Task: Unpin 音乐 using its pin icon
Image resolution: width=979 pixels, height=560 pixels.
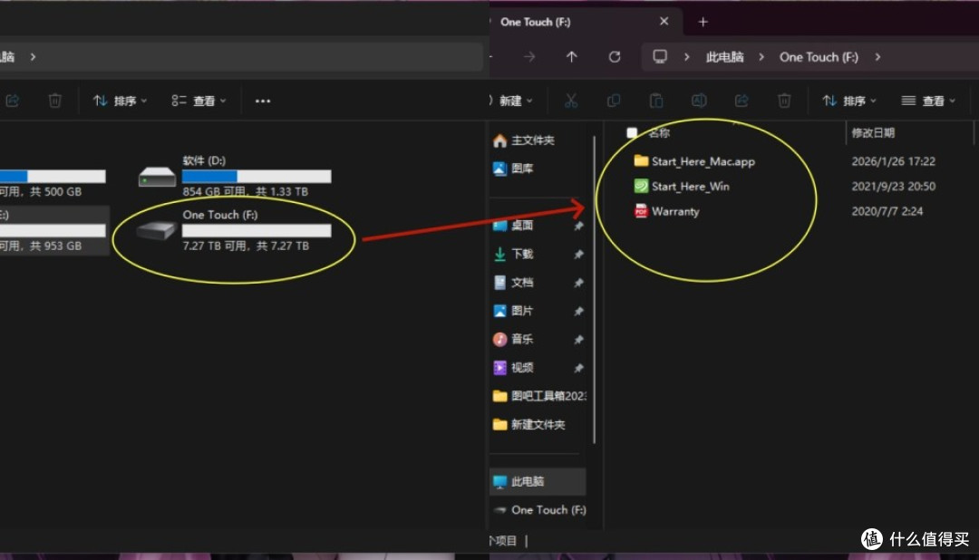Action: click(578, 340)
